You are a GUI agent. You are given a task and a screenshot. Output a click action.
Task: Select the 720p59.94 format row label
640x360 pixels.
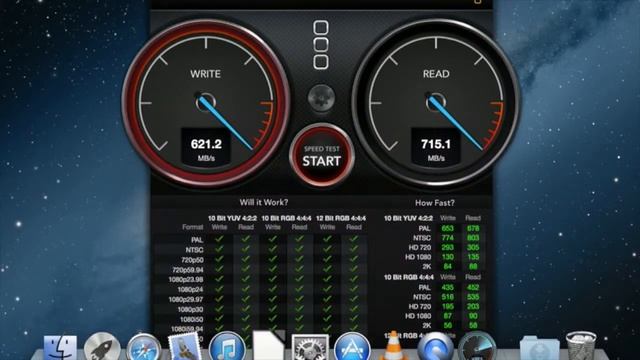(x=188, y=270)
